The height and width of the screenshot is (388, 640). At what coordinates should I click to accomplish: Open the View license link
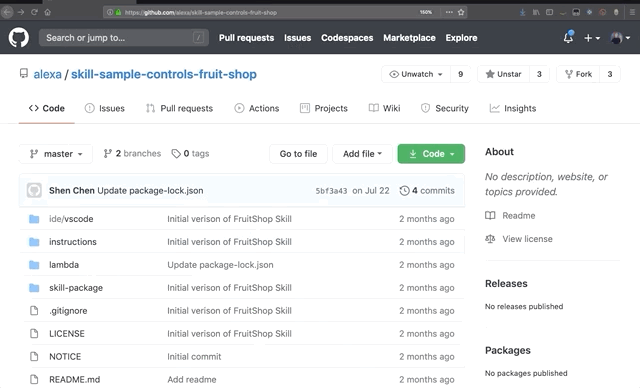click(519, 239)
